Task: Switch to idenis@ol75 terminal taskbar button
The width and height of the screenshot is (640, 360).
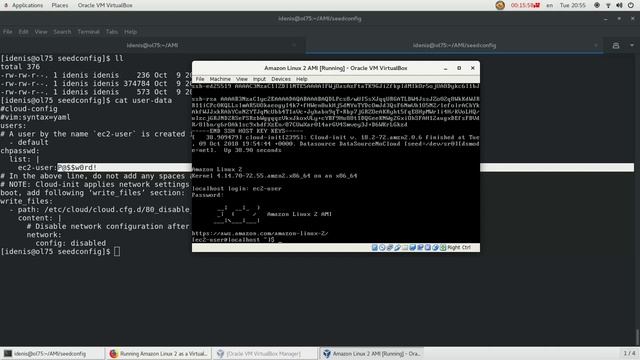Action: [x=52, y=353]
